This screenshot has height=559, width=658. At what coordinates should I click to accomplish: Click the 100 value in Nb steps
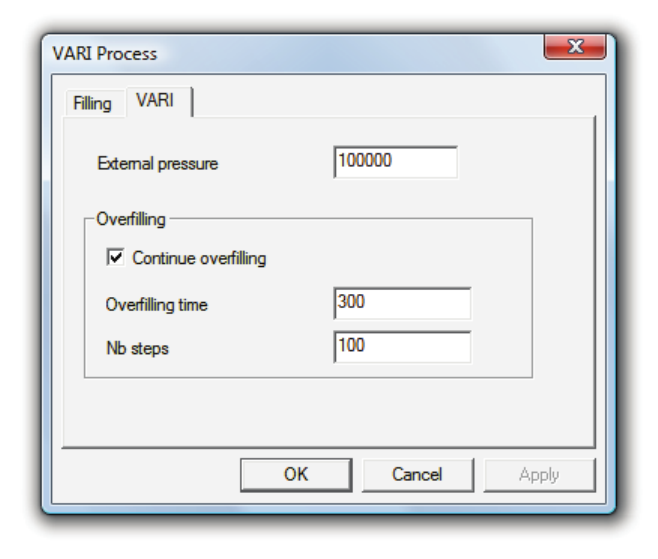[351, 346]
